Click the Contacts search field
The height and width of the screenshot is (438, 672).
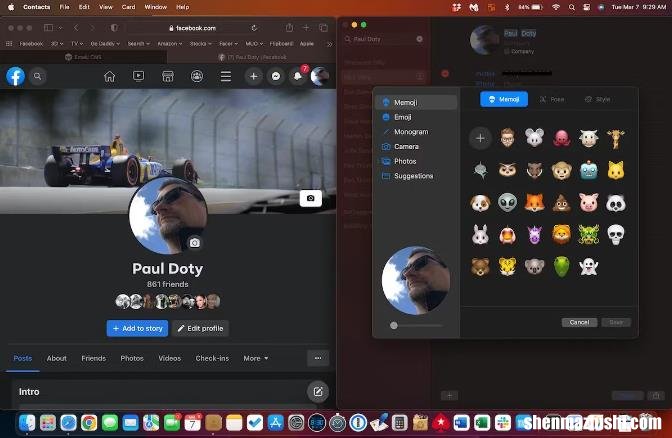coord(384,39)
